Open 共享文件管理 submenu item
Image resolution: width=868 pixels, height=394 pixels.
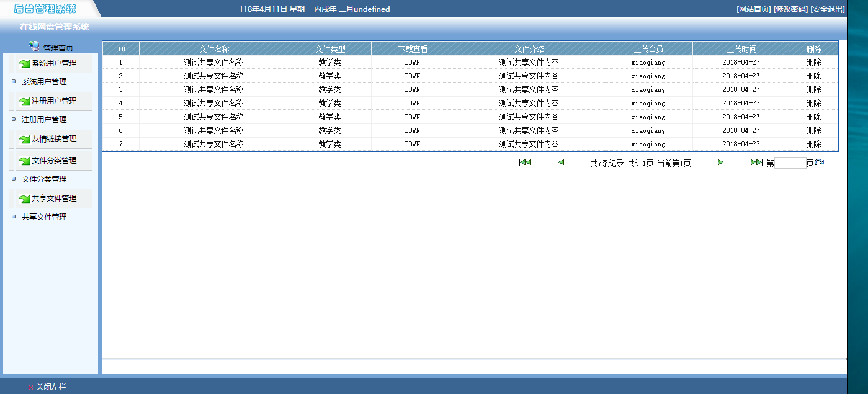44,217
